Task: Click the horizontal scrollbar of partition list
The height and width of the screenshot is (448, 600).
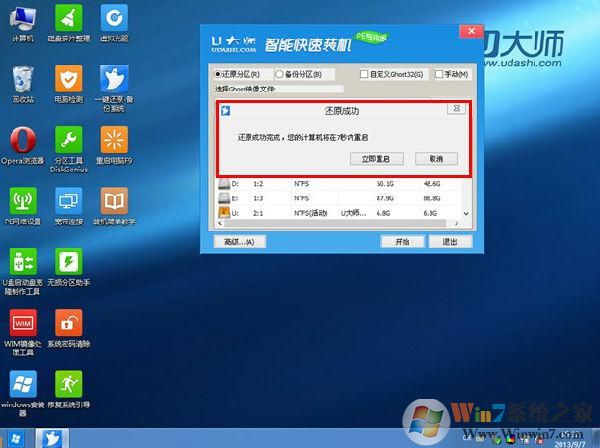Action: coord(335,223)
